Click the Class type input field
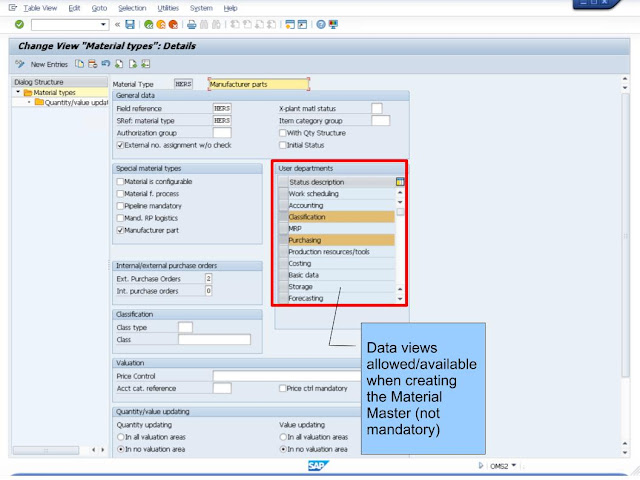The image size is (640, 480). [x=185, y=327]
